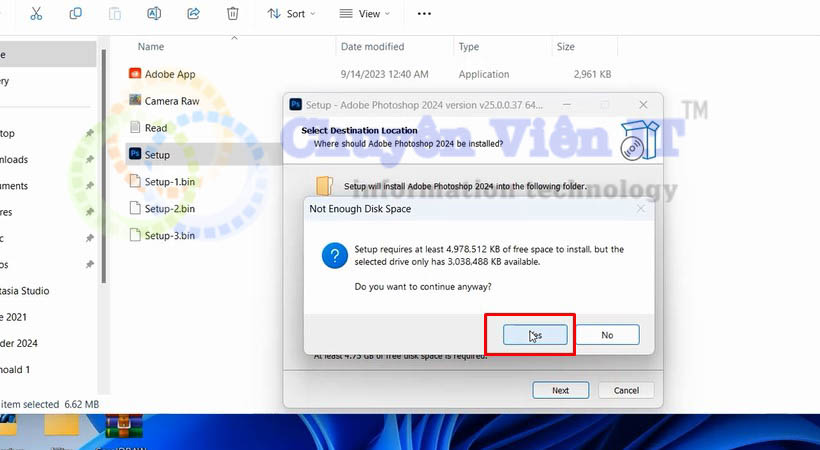Click the Cut scissors icon
The height and width of the screenshot is (450, 820).
37,13
